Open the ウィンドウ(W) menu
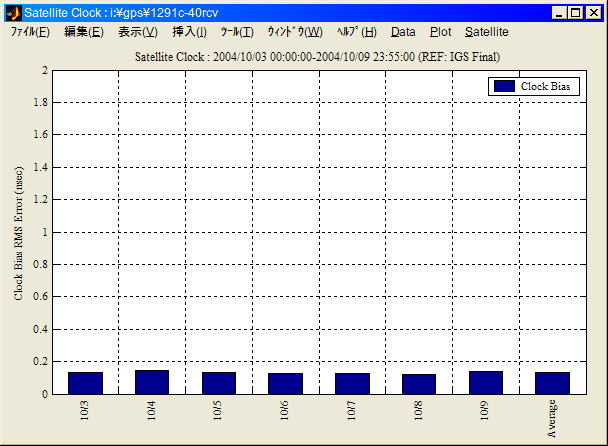 point(294,32)
